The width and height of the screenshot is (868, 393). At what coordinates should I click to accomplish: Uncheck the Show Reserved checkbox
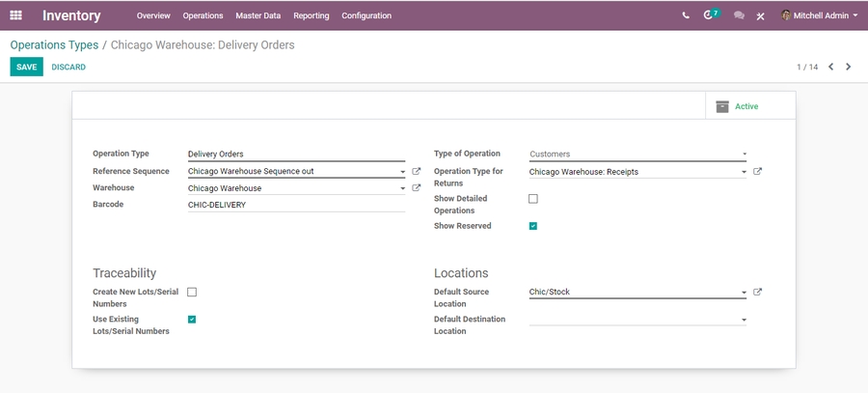533,226
